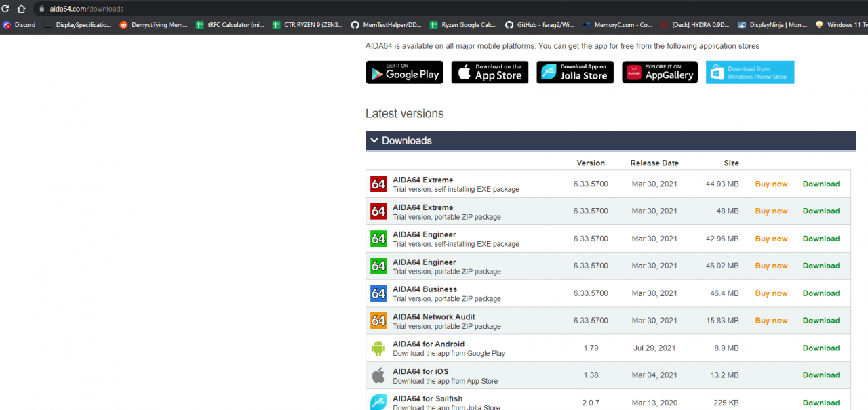Click the Jolla Store badge
The width and height of the screenshot is (868, 410).
click(x=574, y=72)
